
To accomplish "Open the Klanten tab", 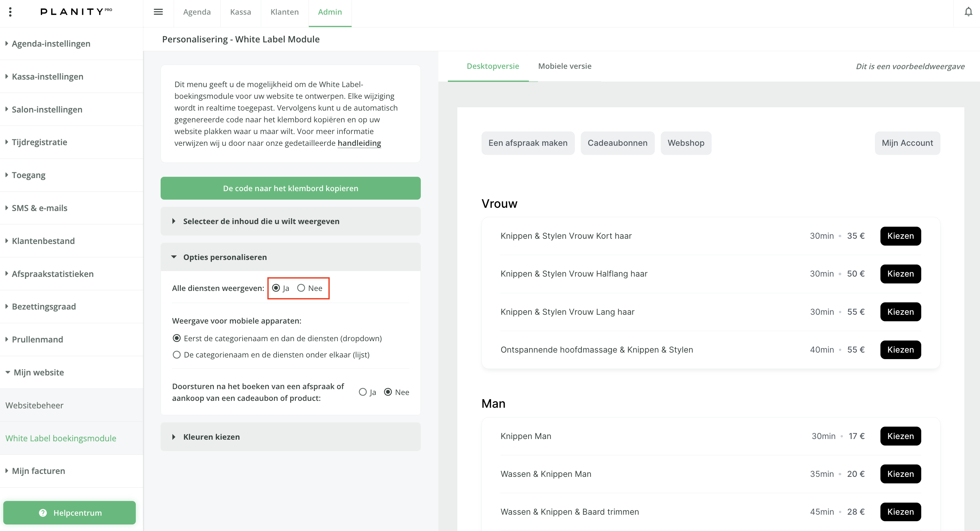I will pos(285,12).
